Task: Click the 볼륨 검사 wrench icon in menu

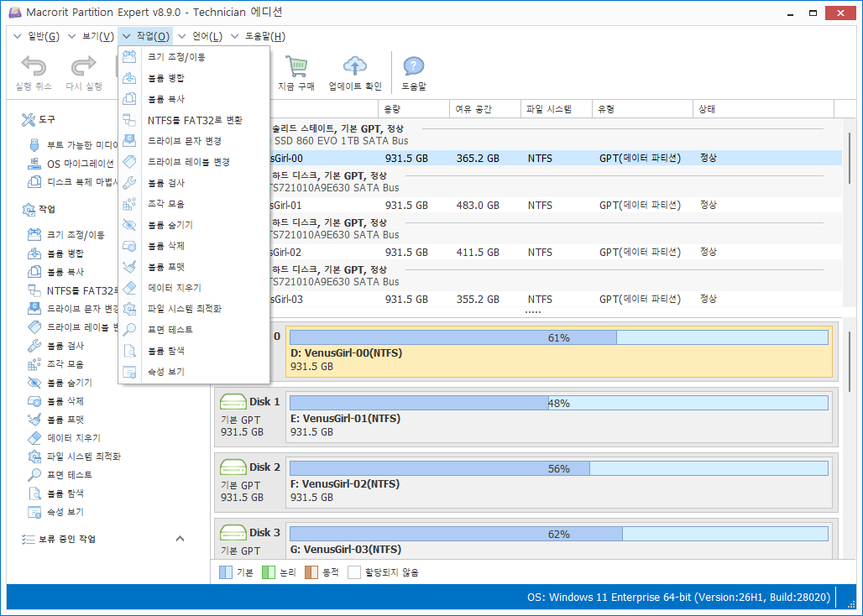Action: 129,183
